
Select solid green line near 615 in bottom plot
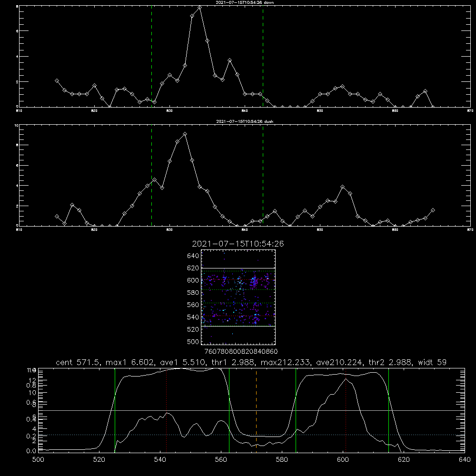[x=388, y=410]
